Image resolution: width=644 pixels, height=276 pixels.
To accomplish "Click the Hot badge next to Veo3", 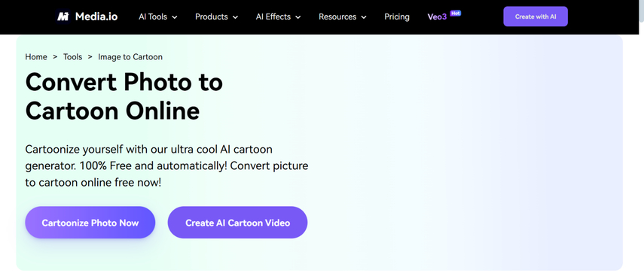I will [x=456, y=13].
